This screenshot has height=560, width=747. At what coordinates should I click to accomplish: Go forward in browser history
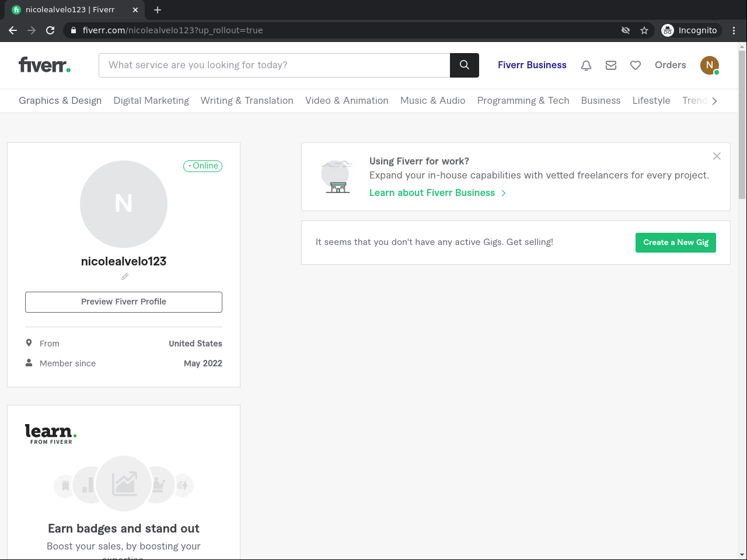(32, 30)
